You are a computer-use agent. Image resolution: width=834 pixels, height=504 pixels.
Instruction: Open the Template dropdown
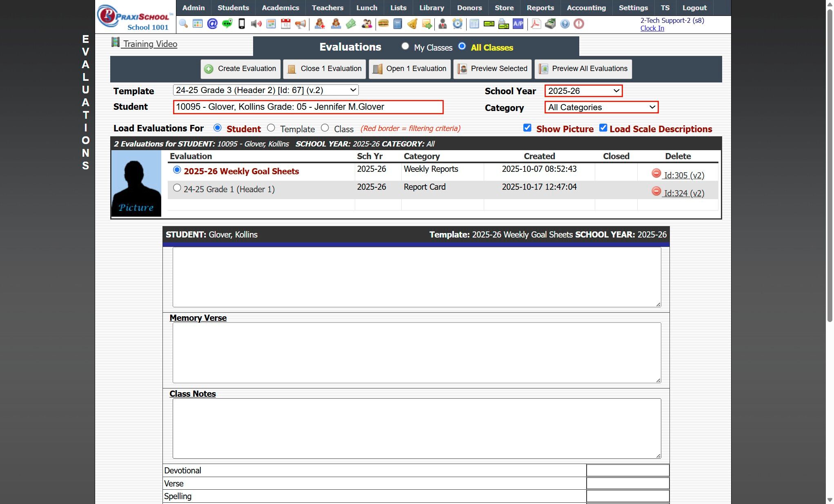click(x=266, y=90)
